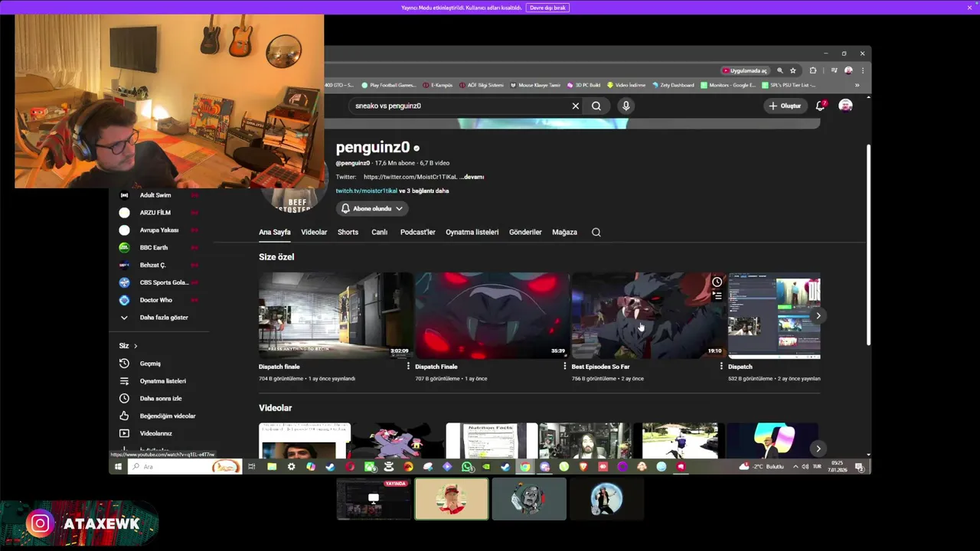Viewport: 980px width, 551px height.
Task: Switch to the Gönderiler tab
Action: (x=525, y=232)
